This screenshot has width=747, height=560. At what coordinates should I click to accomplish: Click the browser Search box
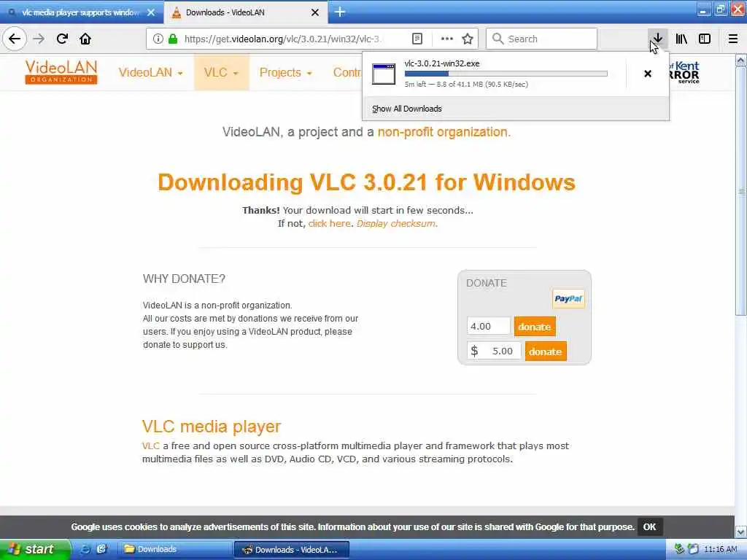tap(541, 39)
